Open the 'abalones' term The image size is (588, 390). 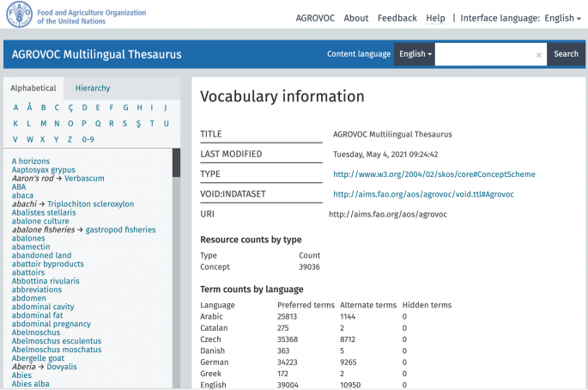[28, 238]
